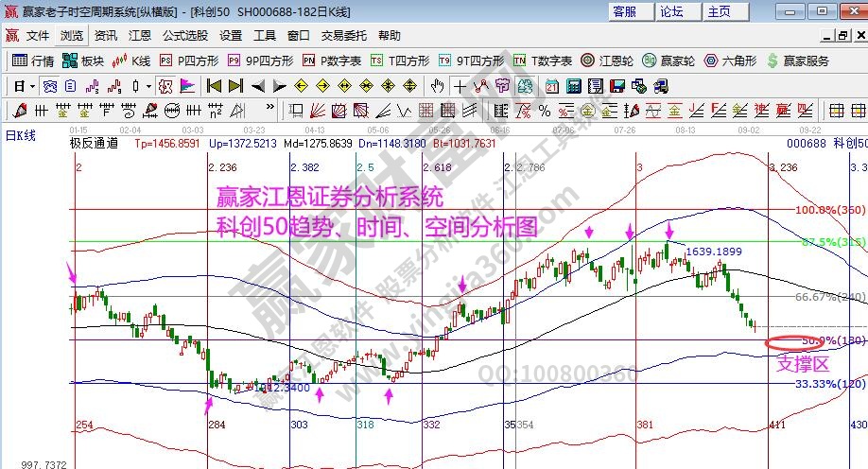Click the n² time cycle tool
Screen dimensions: 868x469
tap(216, 111)
